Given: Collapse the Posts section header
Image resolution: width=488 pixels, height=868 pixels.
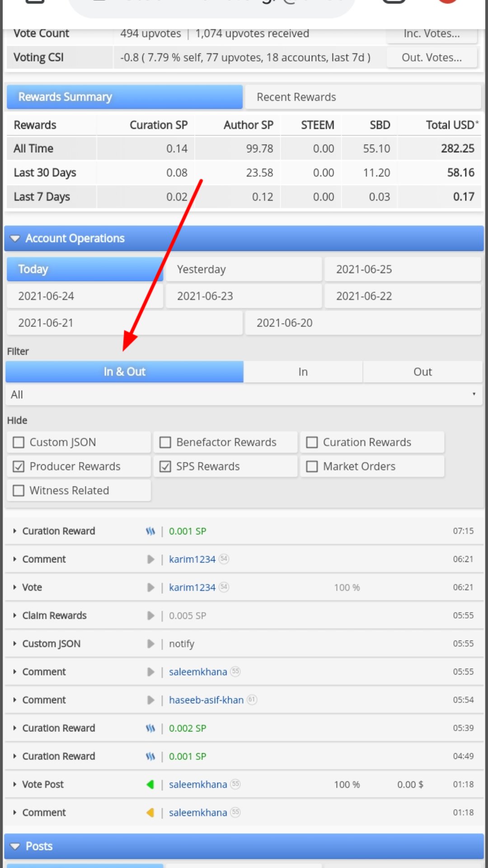Looking at the screenshot, I should tap(244, 846).
